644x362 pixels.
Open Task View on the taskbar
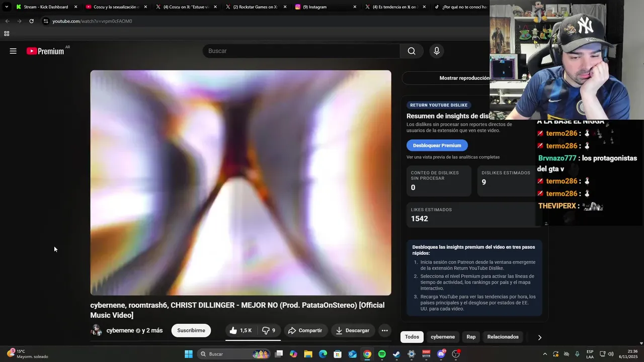click(x=279, y=354)
